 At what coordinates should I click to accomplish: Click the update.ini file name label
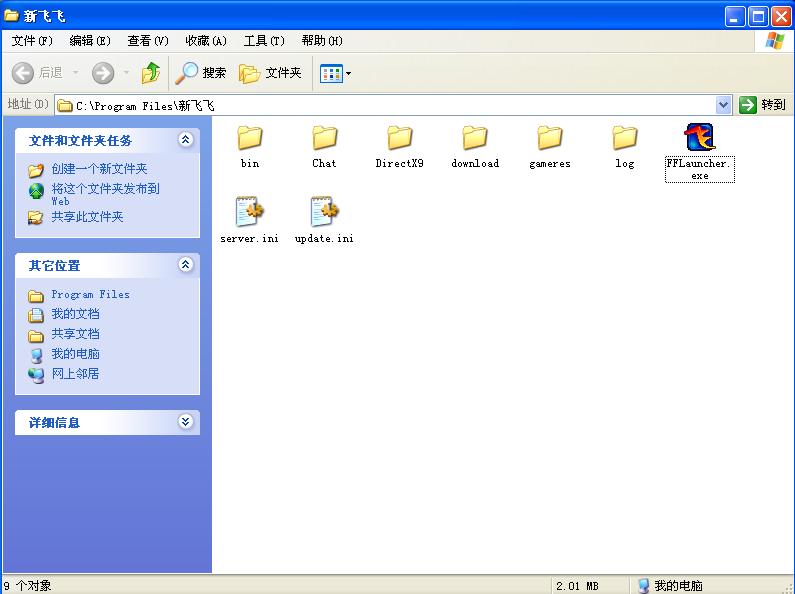324,238
